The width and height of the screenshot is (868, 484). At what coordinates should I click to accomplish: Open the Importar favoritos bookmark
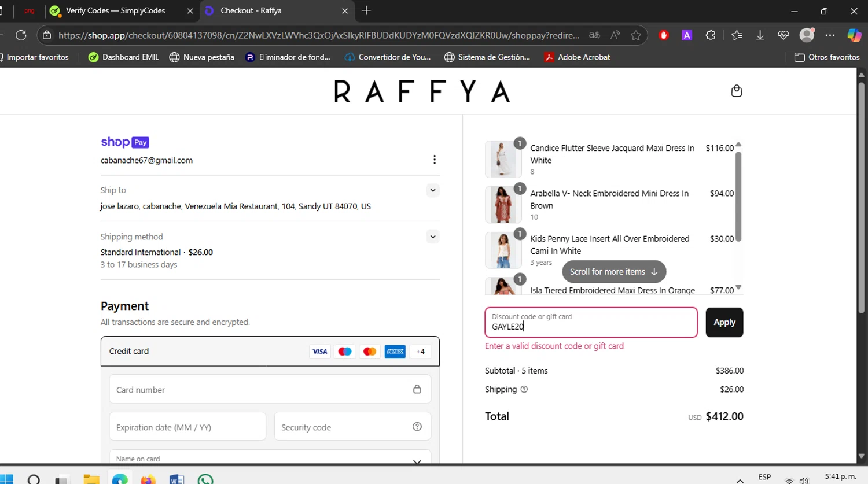point(34,57)
